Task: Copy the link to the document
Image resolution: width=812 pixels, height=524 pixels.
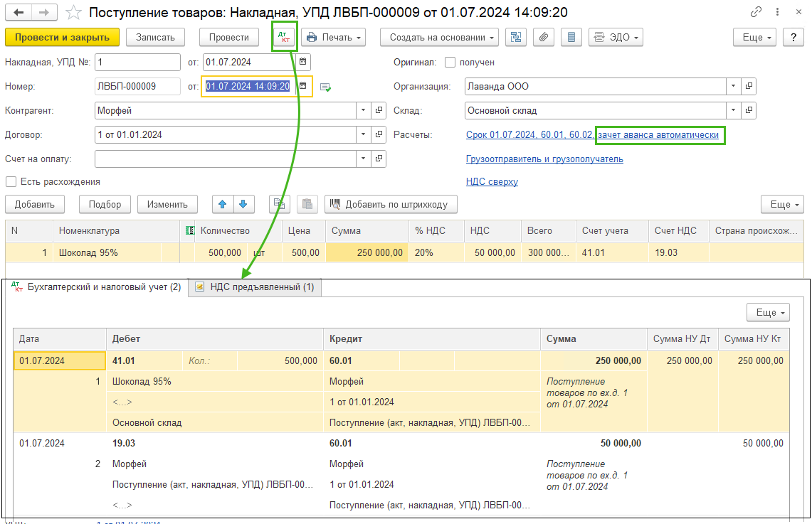Action: pos(756,12)
